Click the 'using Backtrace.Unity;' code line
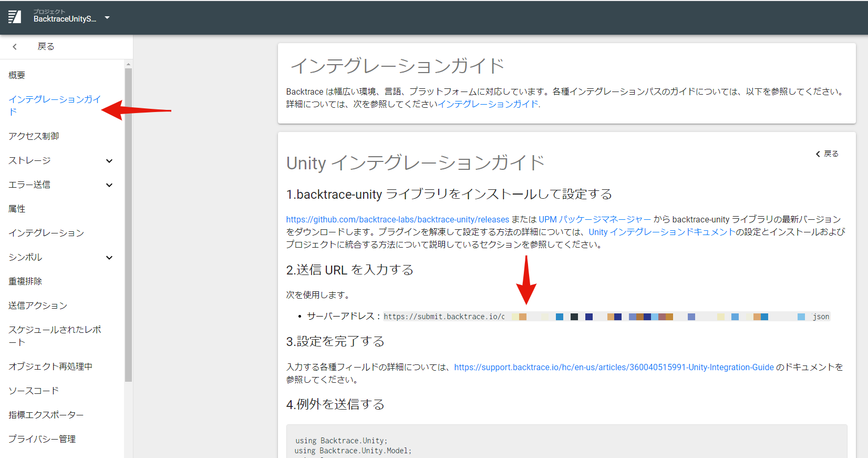This screenshot has width=868, height=458. 340,441
